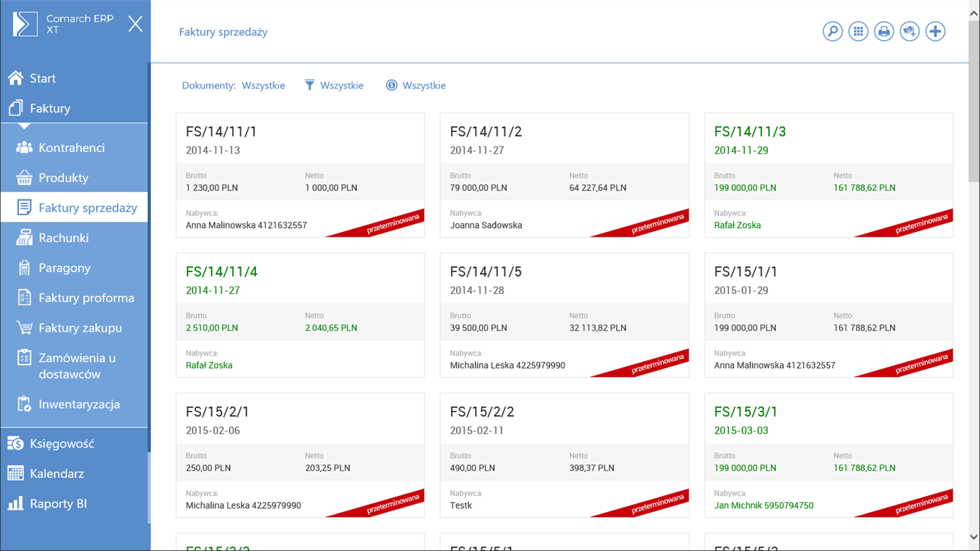Switch view with the grid icon
Image resolution: width=980 pixels, height=551 pixels.
(x=858, y=31)
